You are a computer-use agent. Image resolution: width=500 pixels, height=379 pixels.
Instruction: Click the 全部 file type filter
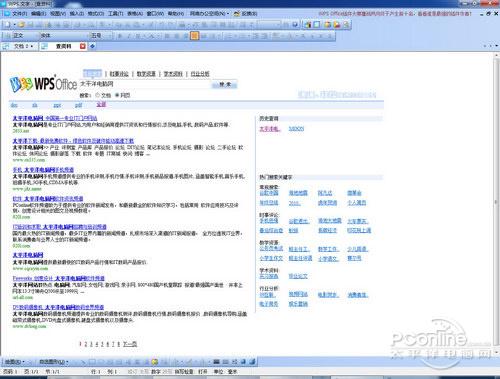[101, 105]
